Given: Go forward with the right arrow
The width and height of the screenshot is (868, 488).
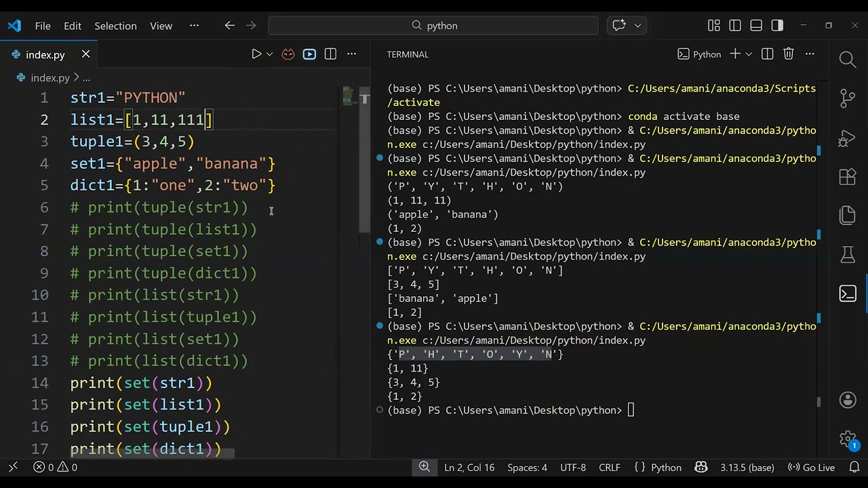Looking at the screenshot, I should 251,26.
